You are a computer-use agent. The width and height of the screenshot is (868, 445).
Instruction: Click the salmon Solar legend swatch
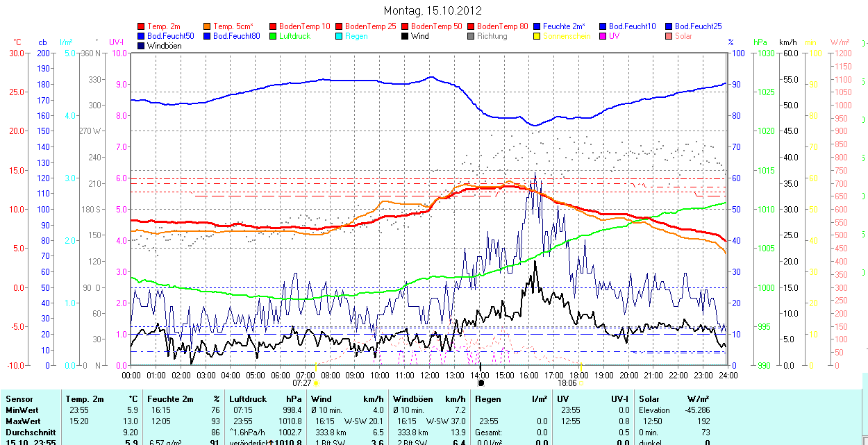669,36
